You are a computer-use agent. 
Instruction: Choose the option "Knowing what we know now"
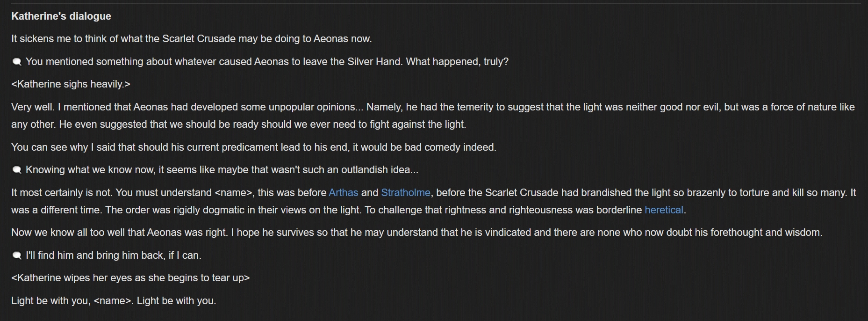[x=222, y=169]
